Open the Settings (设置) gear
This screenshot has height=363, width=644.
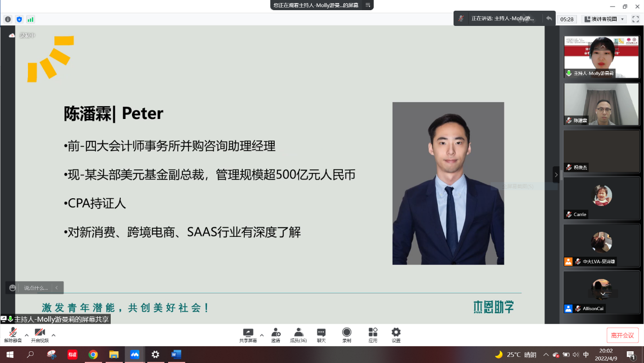coord(396,335)
